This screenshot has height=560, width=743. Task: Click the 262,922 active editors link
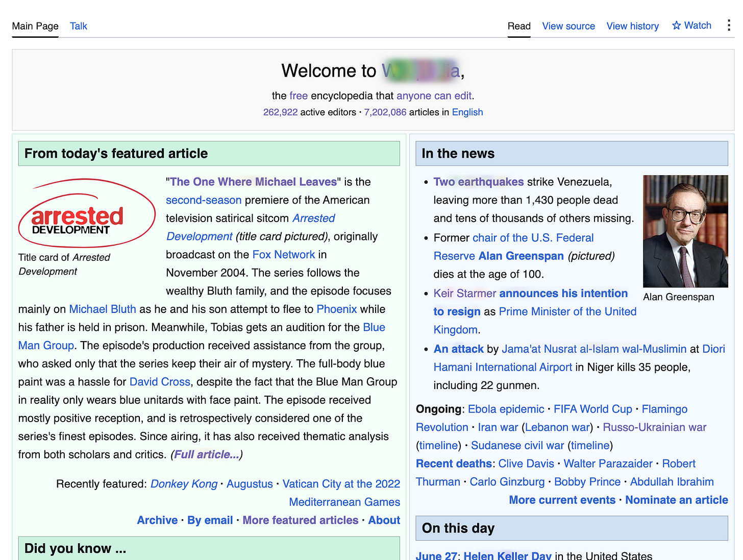click(280, 112)
